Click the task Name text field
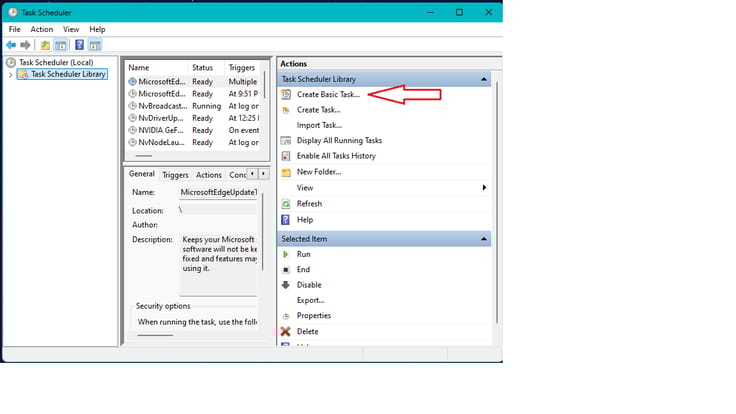This screenshot has width=736, height=414. (x=218, y=192)
